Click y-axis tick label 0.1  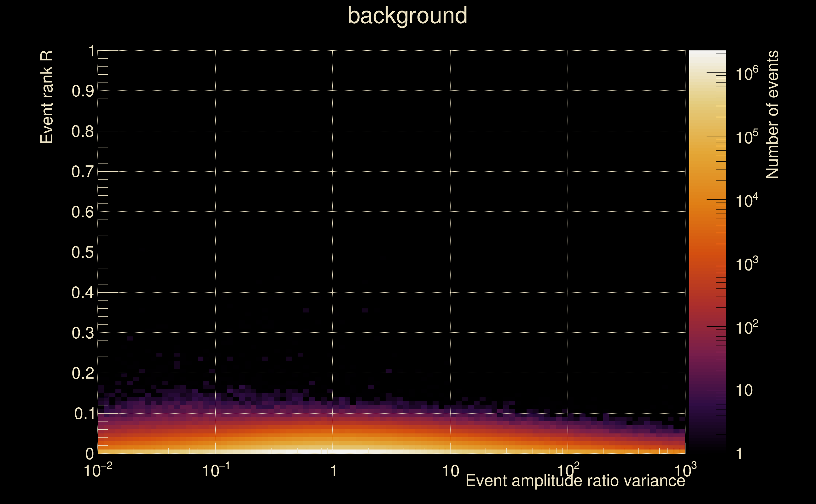pyautogui.click(x=84, y=414)
